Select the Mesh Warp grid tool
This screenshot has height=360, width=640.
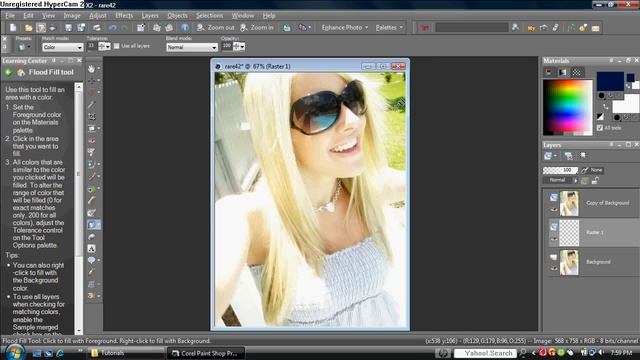(x=91, y=284)
